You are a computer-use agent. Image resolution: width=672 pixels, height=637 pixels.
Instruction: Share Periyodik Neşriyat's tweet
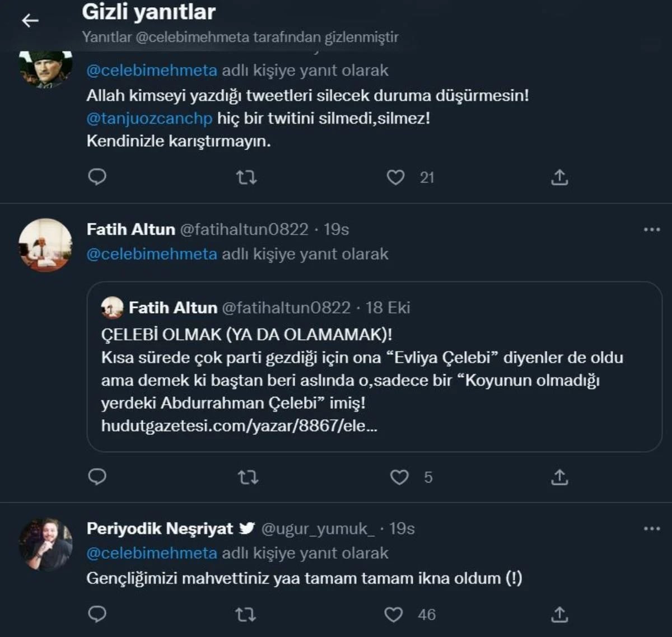point(559,615)
